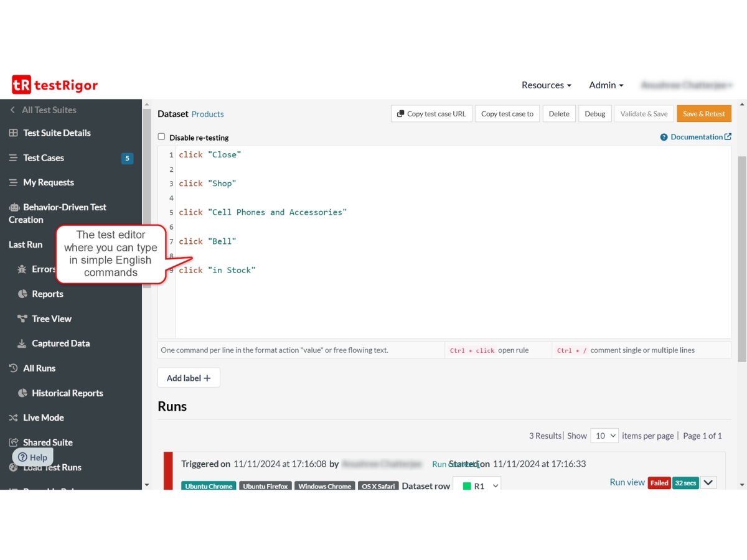The image size is (747, 560).
Task: Click editor line click "in Stock"
Action: point(217,270)
